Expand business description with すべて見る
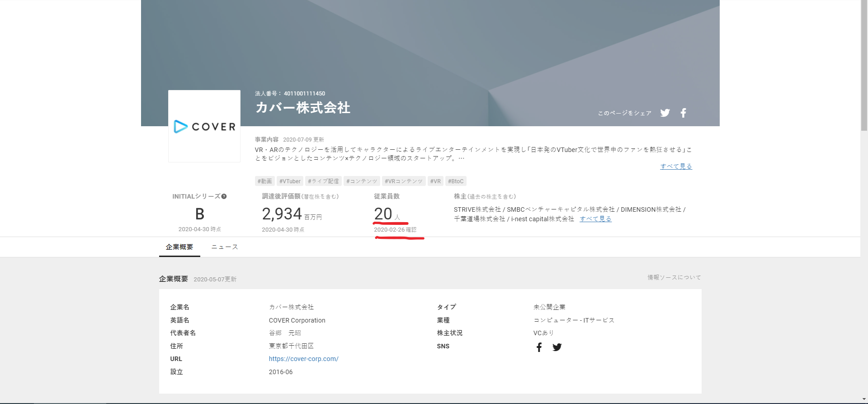The image size is (868, 404). click(x=676, y=166)
